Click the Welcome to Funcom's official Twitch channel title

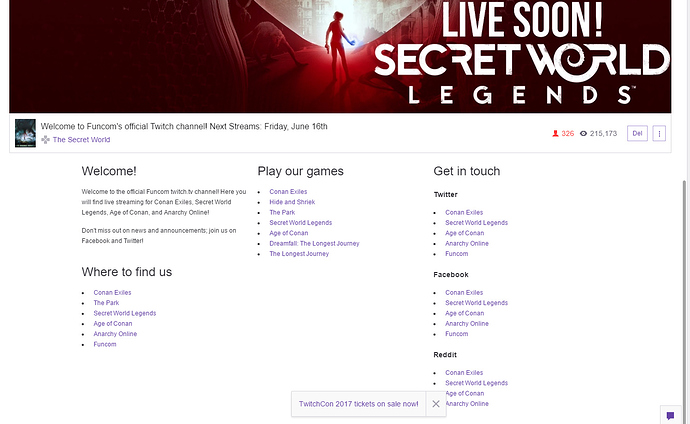tap(184, 126)
